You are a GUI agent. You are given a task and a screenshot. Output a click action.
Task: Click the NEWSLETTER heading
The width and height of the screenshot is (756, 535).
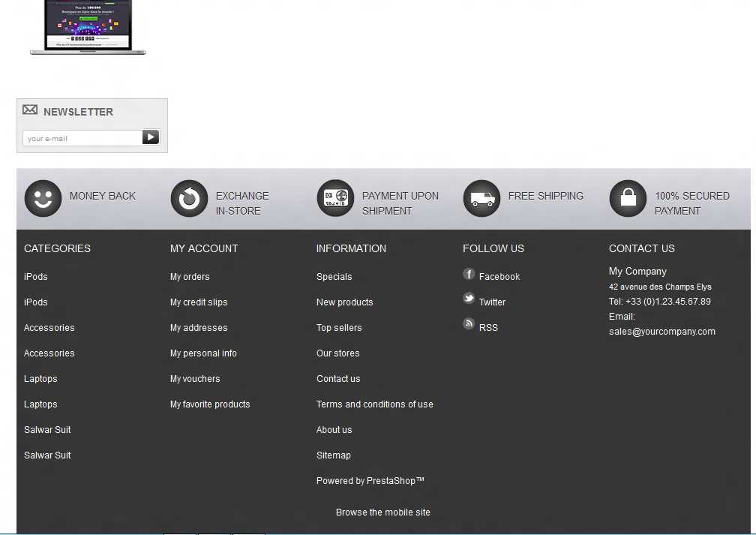pos(78,112)
